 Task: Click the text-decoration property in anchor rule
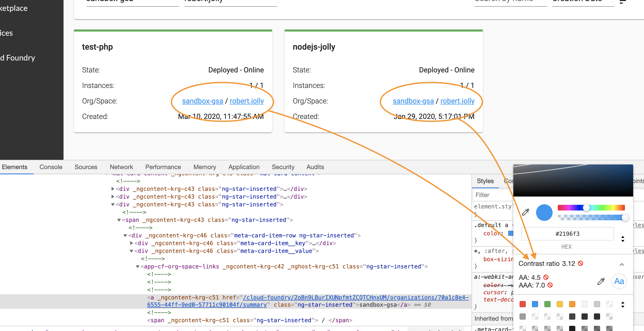tap(498, 299)
